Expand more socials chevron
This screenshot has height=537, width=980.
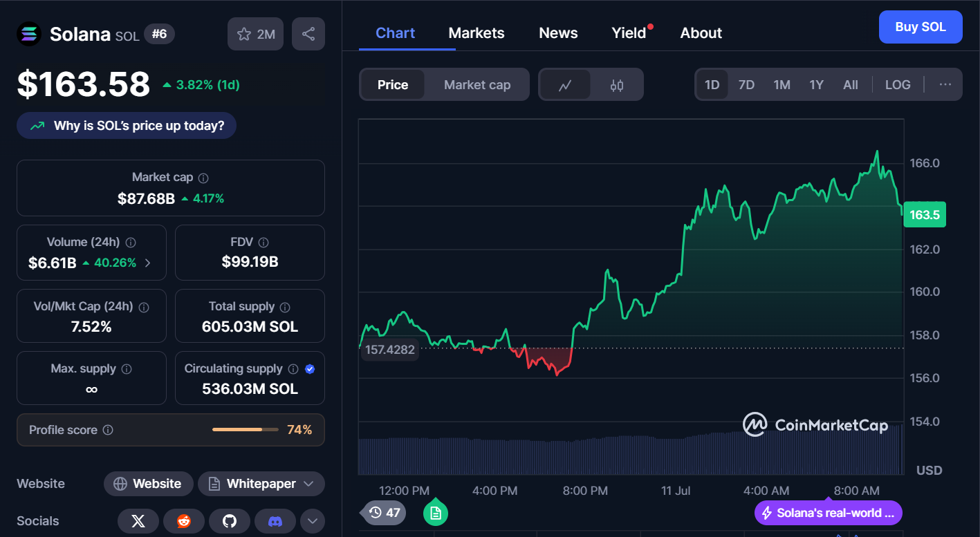312,521
